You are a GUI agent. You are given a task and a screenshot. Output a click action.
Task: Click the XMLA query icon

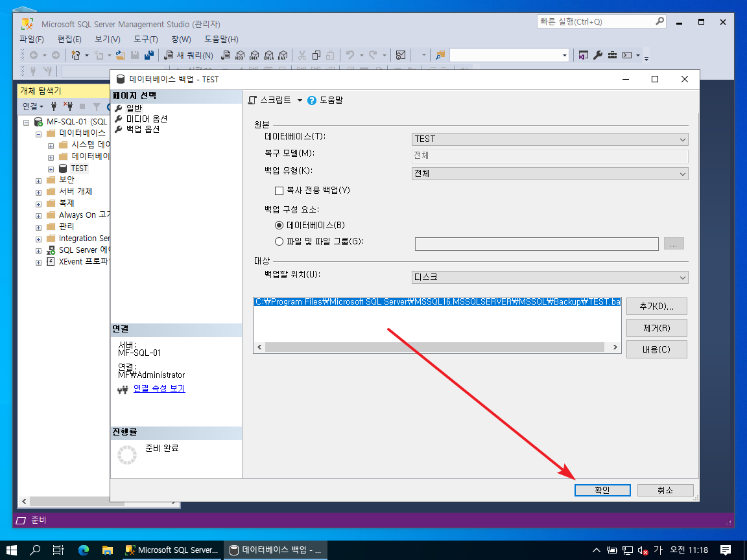click(268, 55)
